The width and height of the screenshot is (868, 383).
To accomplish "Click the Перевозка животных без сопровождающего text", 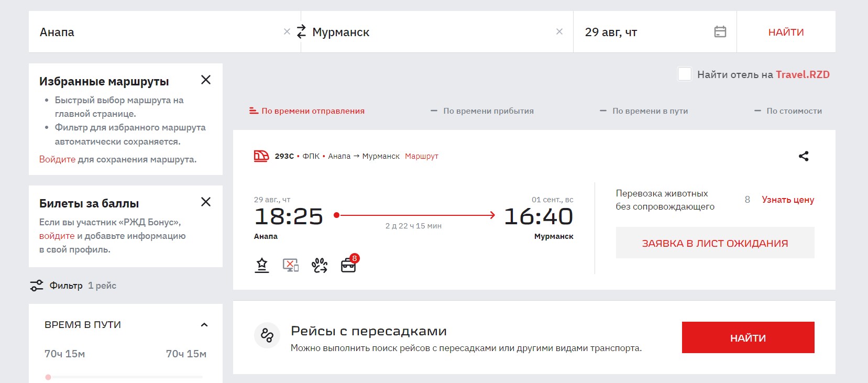I will 665,200.
